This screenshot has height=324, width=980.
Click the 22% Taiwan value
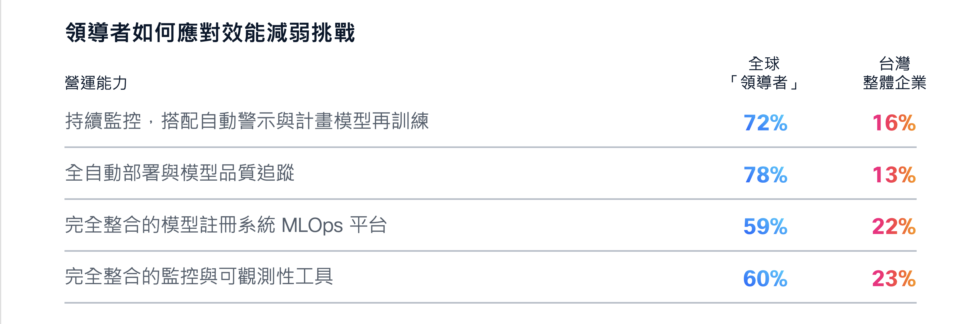point(894,227)
